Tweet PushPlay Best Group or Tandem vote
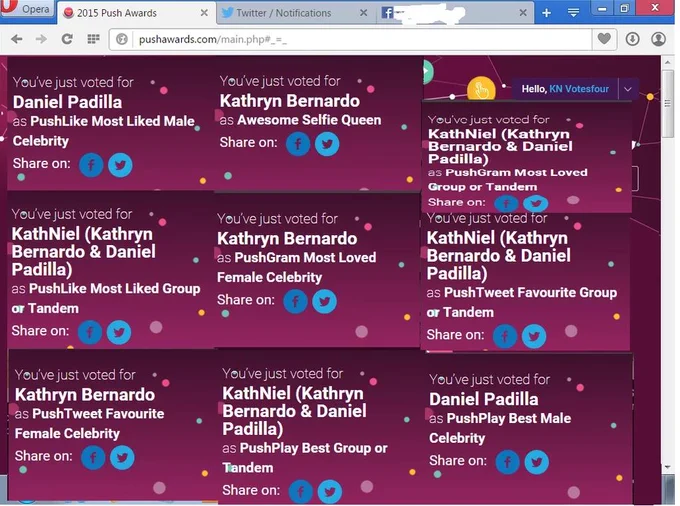The width and height of the screenshot is (680, 506). [x=330, y=491]
